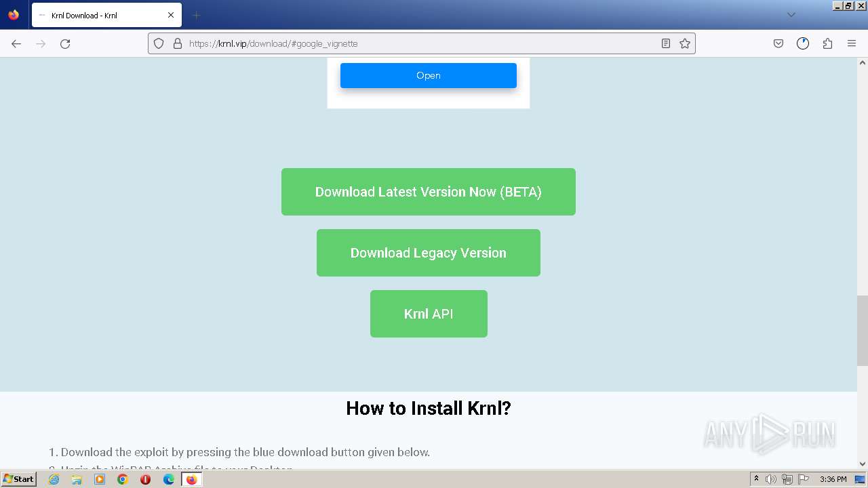
Task: Open Firefox application hamburger menu
Action: (x=852, y=43)
